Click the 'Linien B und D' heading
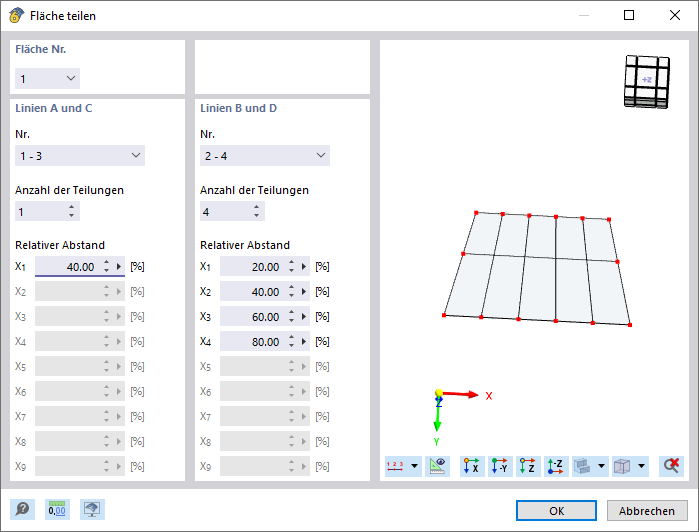Viewport: 699px width, 532px height. [238, 108]
